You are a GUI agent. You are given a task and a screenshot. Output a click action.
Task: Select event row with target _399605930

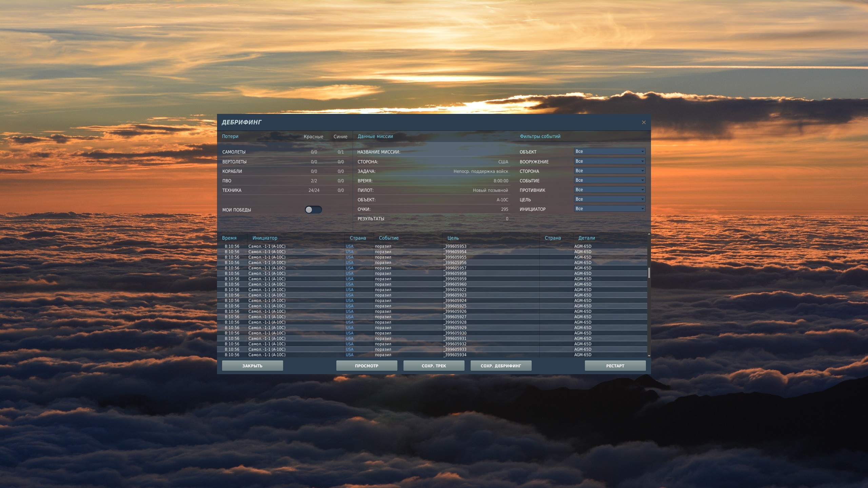(x=432, y=333)
